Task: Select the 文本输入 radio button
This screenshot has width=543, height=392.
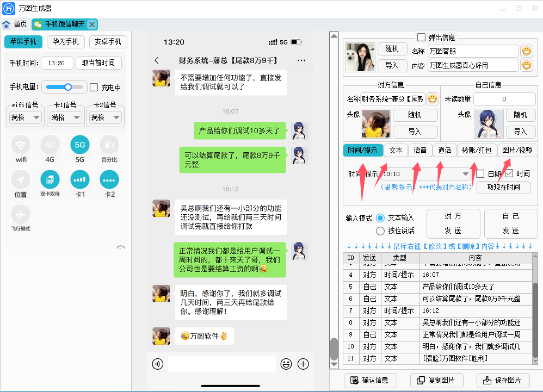Action: coord(380,218)
